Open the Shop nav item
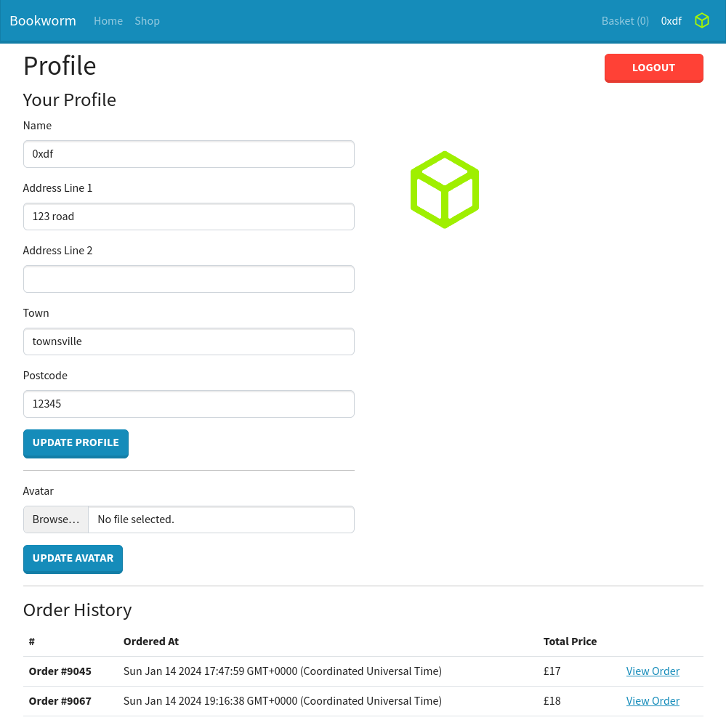 click(147, 21)
